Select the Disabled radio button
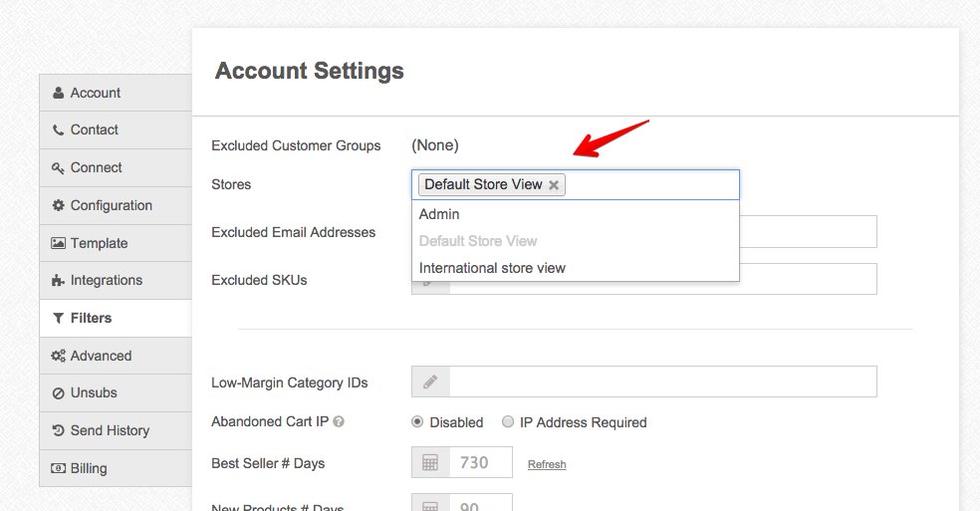980x511 pixels. (x=418, y=422)
